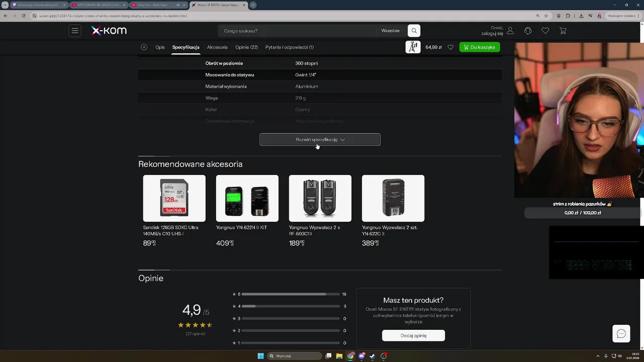Open Yongnuo YN-622N II KIT link

click(242, 227)
